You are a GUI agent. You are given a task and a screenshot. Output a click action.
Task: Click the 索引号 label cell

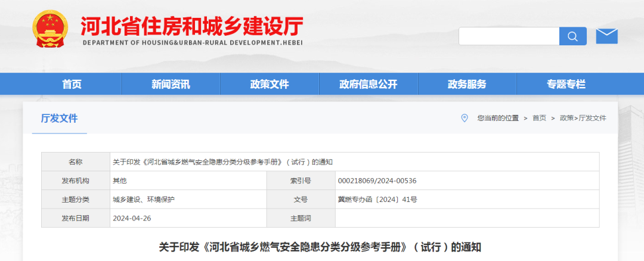pos(301,181)
